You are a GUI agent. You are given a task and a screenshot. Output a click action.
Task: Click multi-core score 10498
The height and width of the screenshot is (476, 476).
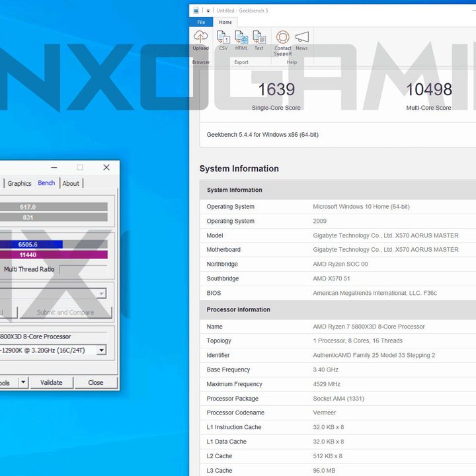(x=429, y=89)
